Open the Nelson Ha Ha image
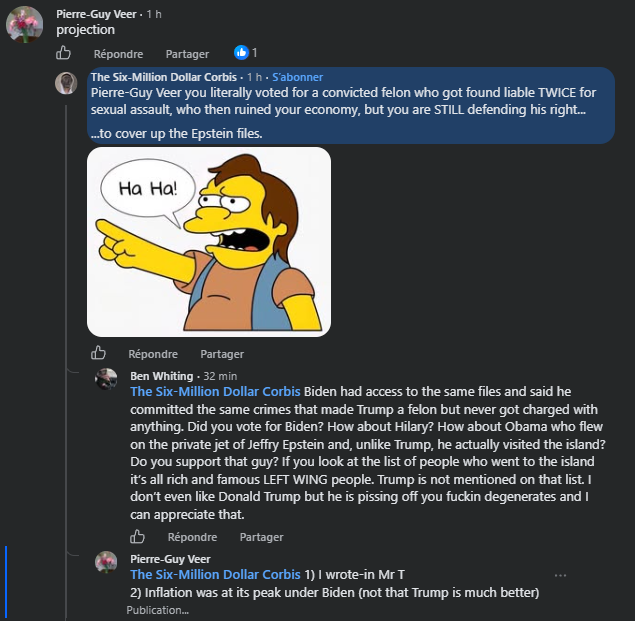This screenshot has height=621, width=635. [x=209, y=242]
